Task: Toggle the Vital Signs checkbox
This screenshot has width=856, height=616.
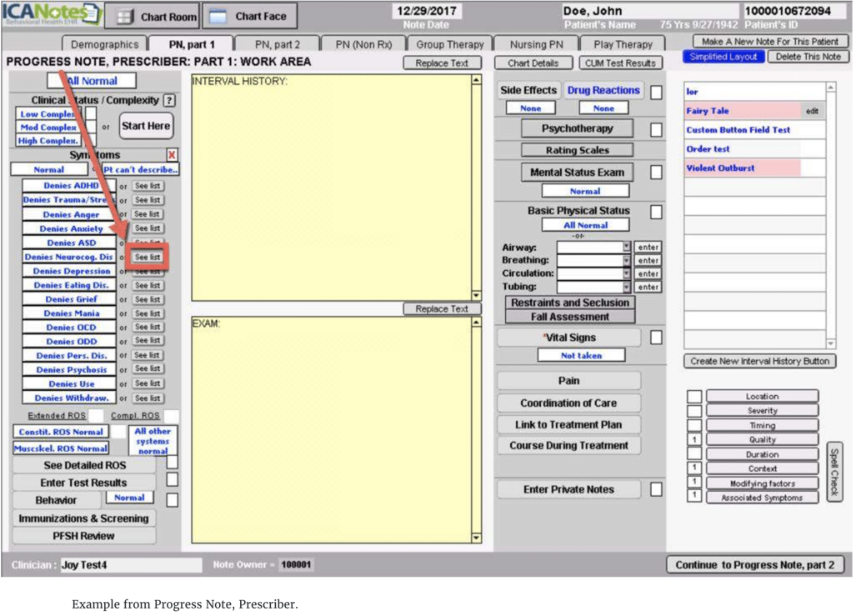Action: click(x=656, y=338)
